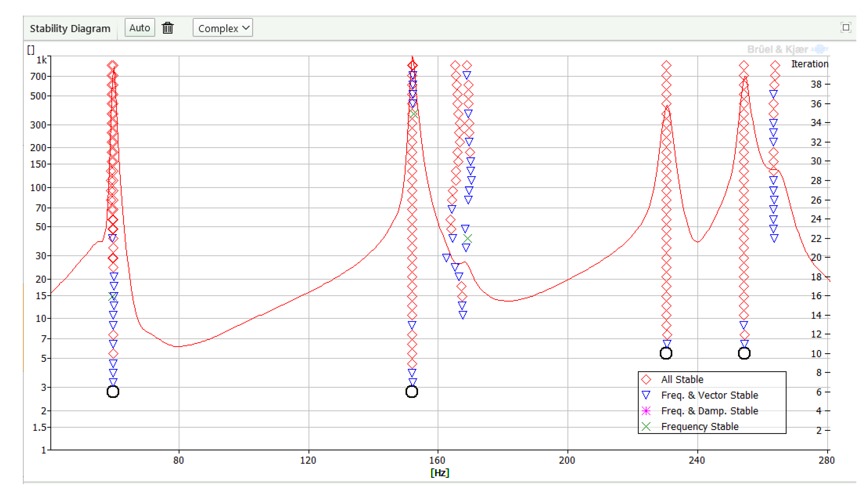Click the Frequency Stable green cross legend icon
Viewport: 868px width, 494px height.
pos(646,426)
